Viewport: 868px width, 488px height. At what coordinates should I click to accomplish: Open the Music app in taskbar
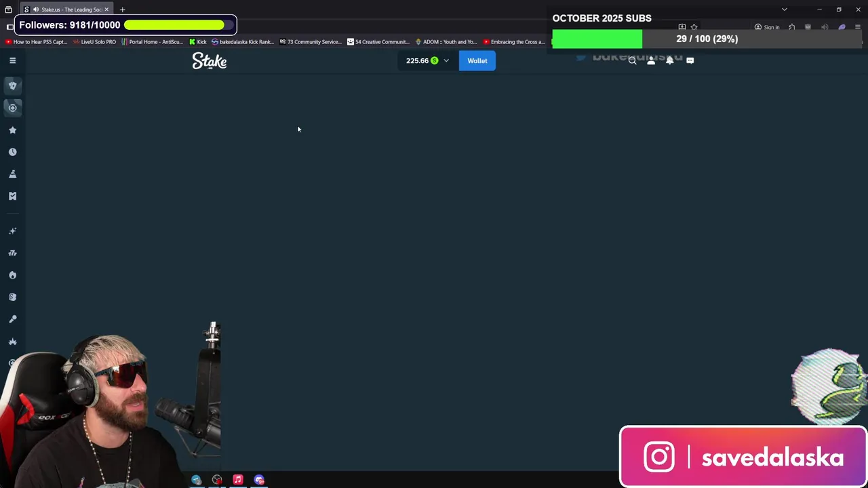(238, 480)
